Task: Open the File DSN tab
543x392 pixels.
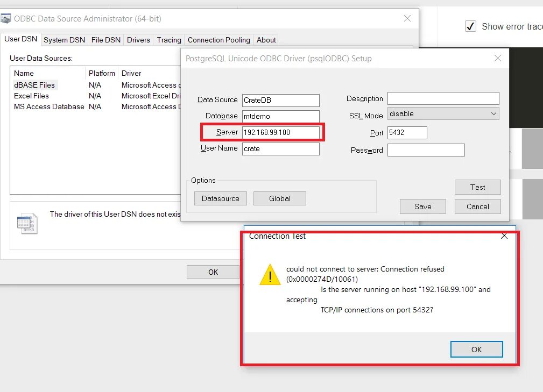Action: (106, 40)
